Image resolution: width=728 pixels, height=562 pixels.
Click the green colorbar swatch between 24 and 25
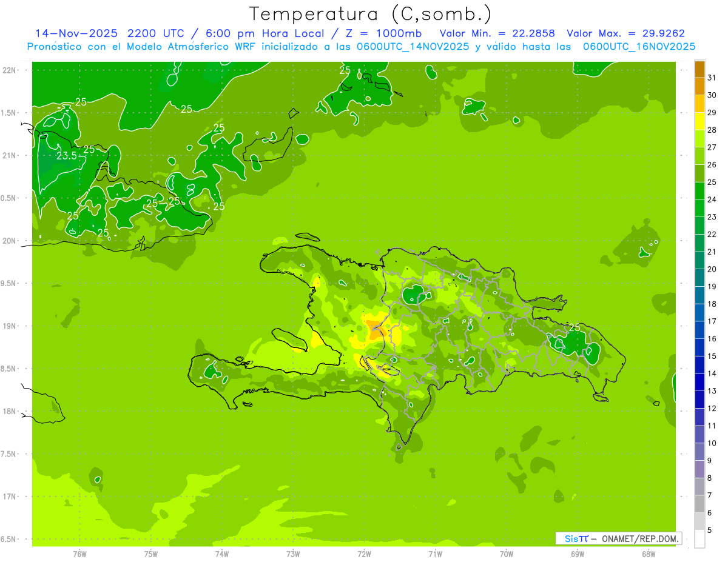(x=699, y=191)
